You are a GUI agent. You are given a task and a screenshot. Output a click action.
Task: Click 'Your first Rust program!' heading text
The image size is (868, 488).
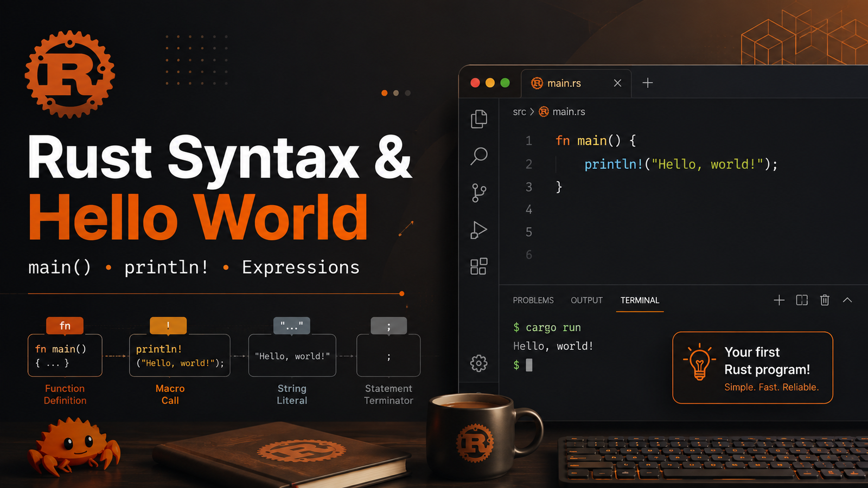click(x=767, y=361)
